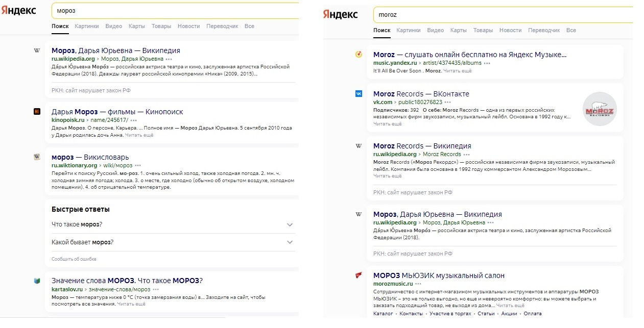Screen dimensions: 644x328
Task: Click morozmusic.ru green domain link
Action: (393, 284)
